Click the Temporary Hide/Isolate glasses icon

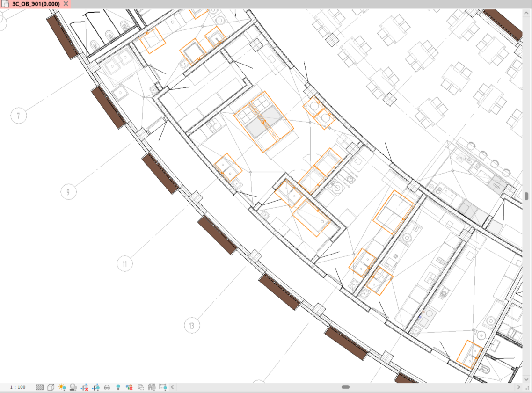tap(107, 387)
